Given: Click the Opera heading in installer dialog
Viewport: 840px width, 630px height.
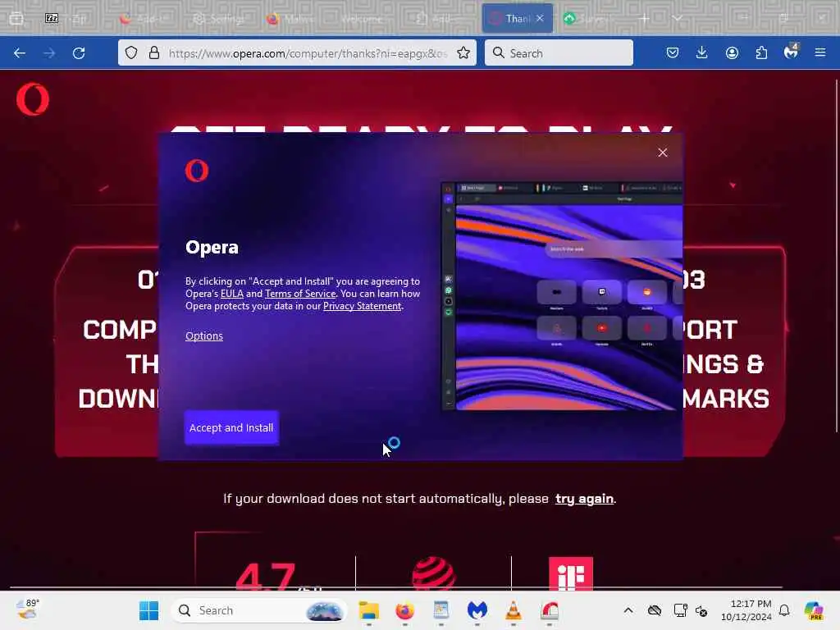Looking at the screenshot, I should (212, 247).
